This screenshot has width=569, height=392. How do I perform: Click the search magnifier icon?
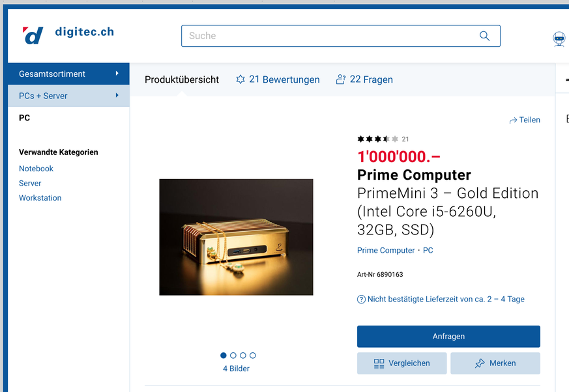point(484,36)
